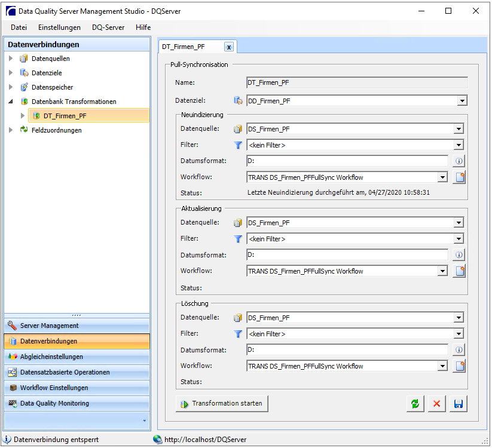Click the Datumsformat info icon in Neuindizierung
Viewport: 492px width, 448px height.
[459, 161]
